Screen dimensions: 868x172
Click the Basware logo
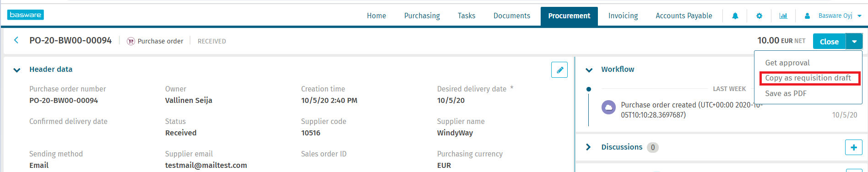coord(26,15)
